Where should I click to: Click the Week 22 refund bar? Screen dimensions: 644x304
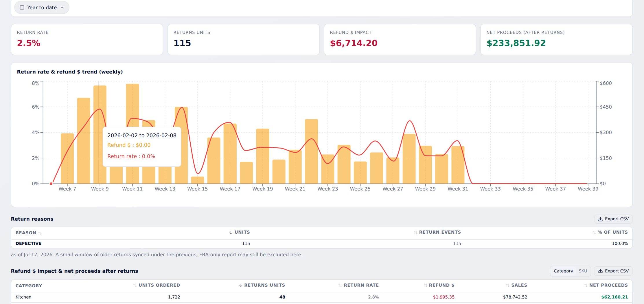tap(311, 151)
